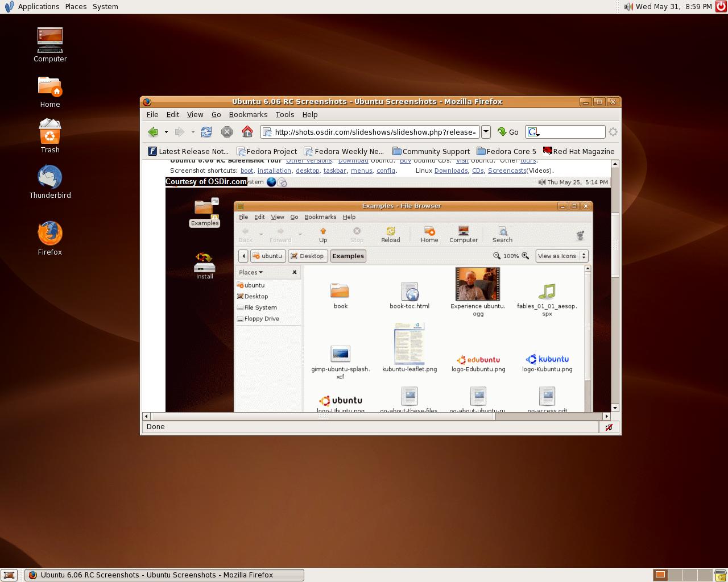This screenshot has width=728, height=582.
Task: Click Home icon in File Browser screenshot
Action: tap(429, 235)
